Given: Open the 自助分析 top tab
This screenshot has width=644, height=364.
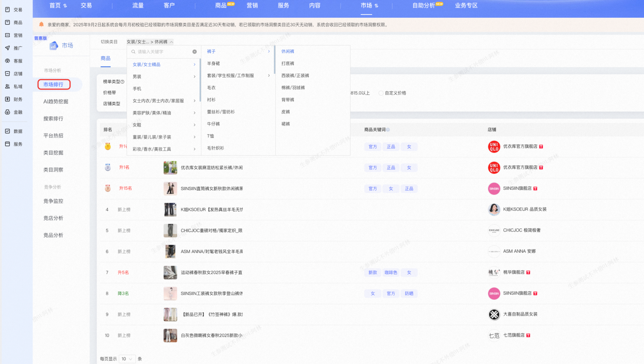Looking at the screenshot, I should pyautogui.click(x=423, y=6).
